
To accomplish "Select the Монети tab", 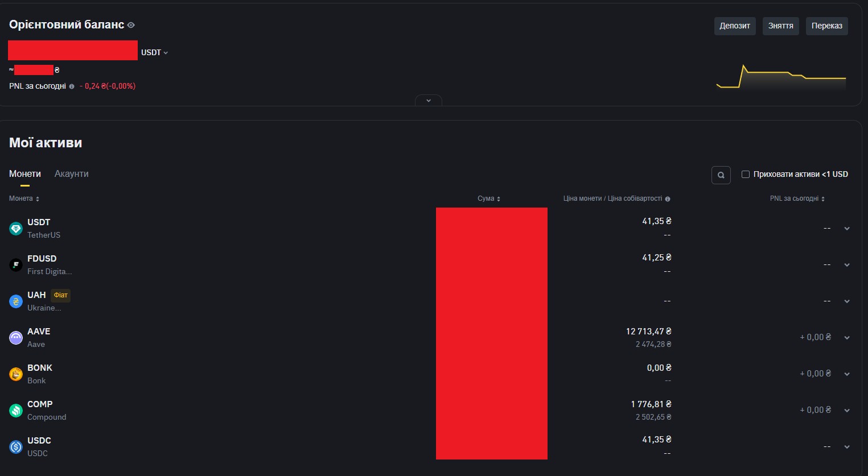I will [25, 174].
